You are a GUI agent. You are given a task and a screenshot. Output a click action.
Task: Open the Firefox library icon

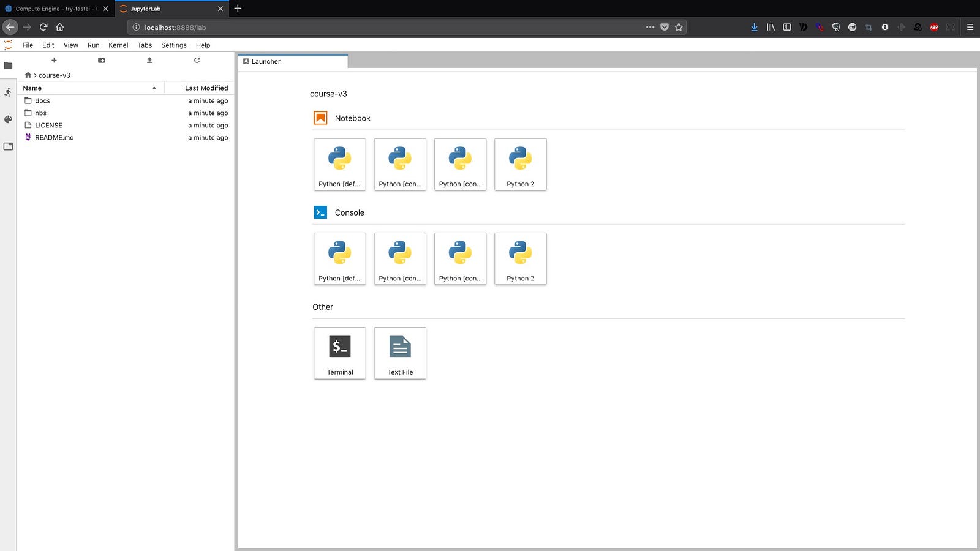click(x=771, y=27)
